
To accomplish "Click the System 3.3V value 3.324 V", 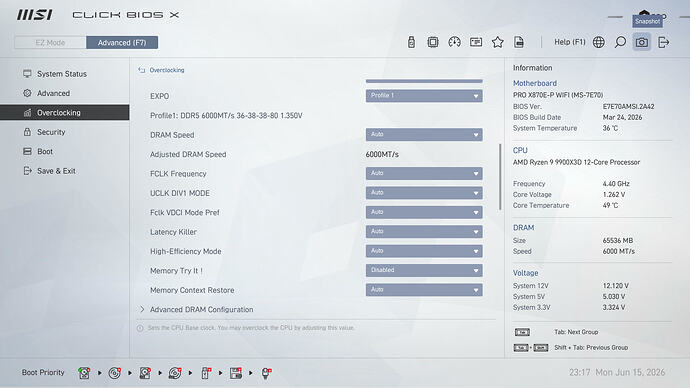I will [614, 307].
